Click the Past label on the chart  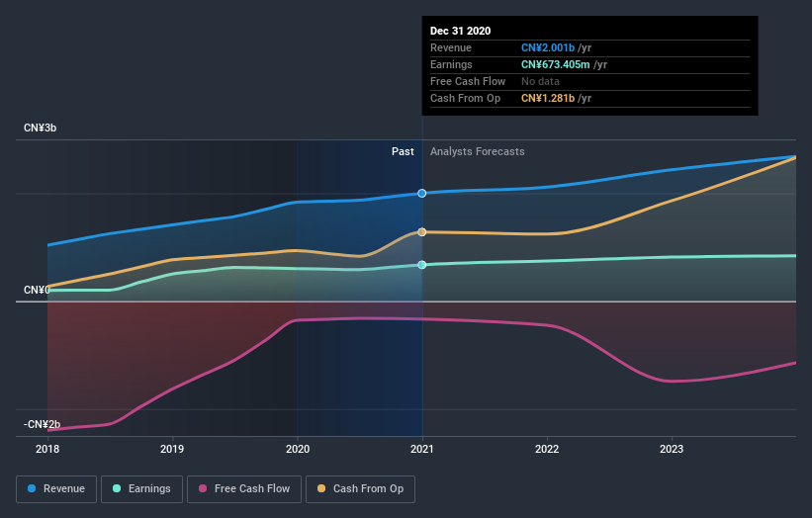pos(403,151)
